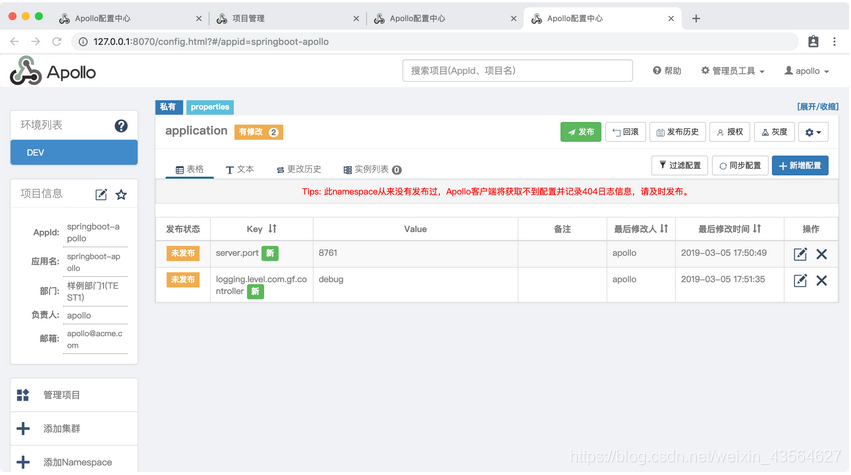Open a new browser tab

(696, 18)
